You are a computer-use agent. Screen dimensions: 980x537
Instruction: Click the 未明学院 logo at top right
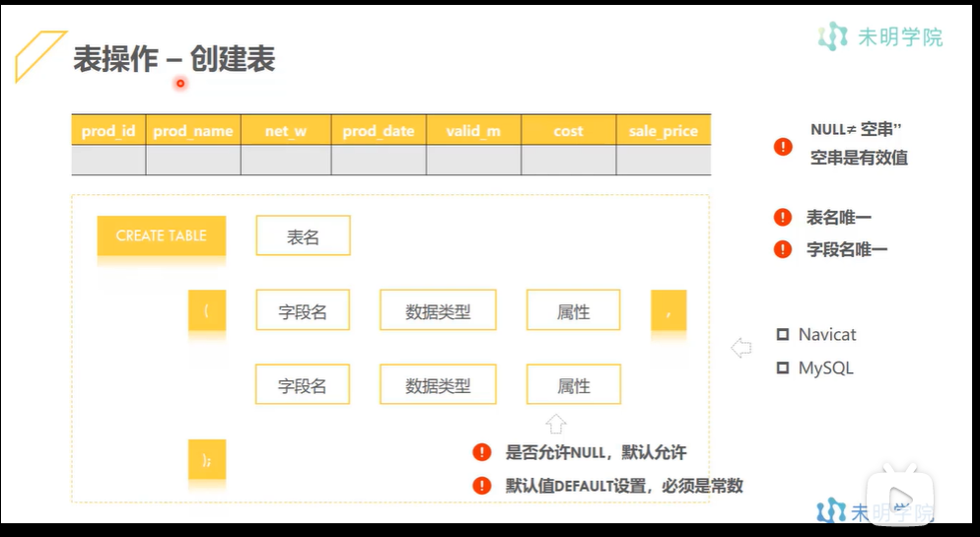tap(880, 36)
